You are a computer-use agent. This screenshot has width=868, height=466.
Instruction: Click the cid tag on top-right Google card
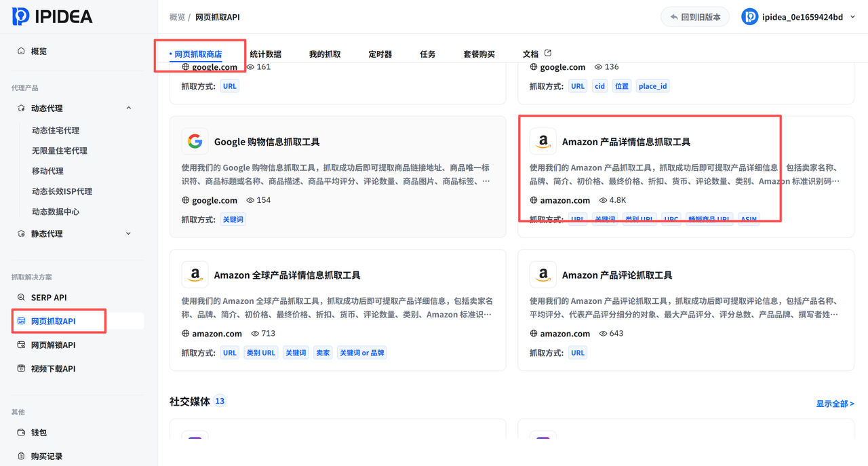click(599, 86)
